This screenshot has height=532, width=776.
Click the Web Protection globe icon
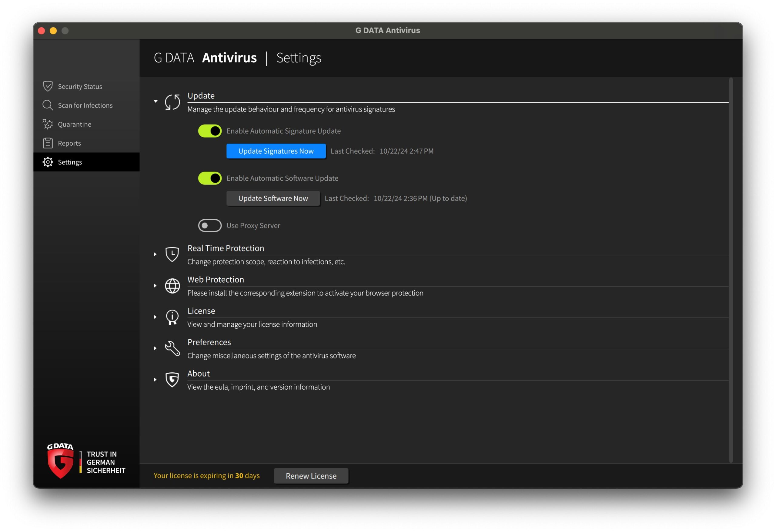pyautogui.click(x=173, y=286)
